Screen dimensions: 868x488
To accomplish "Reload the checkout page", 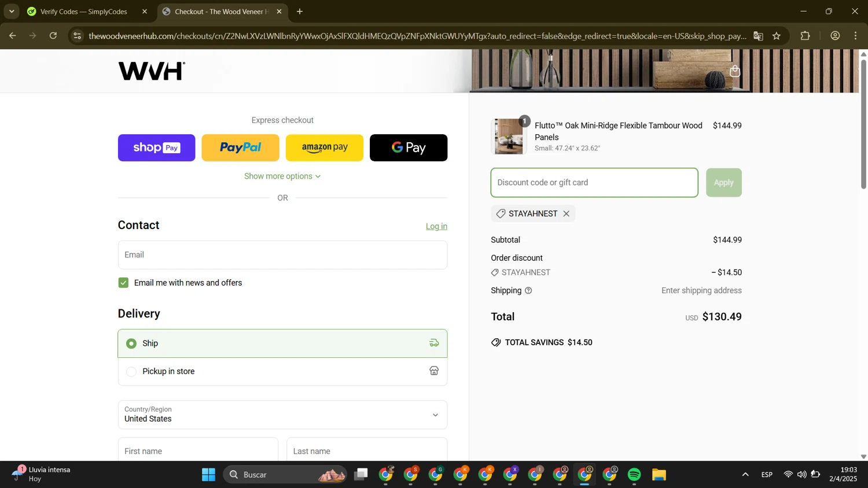I will tap(53, 36).
